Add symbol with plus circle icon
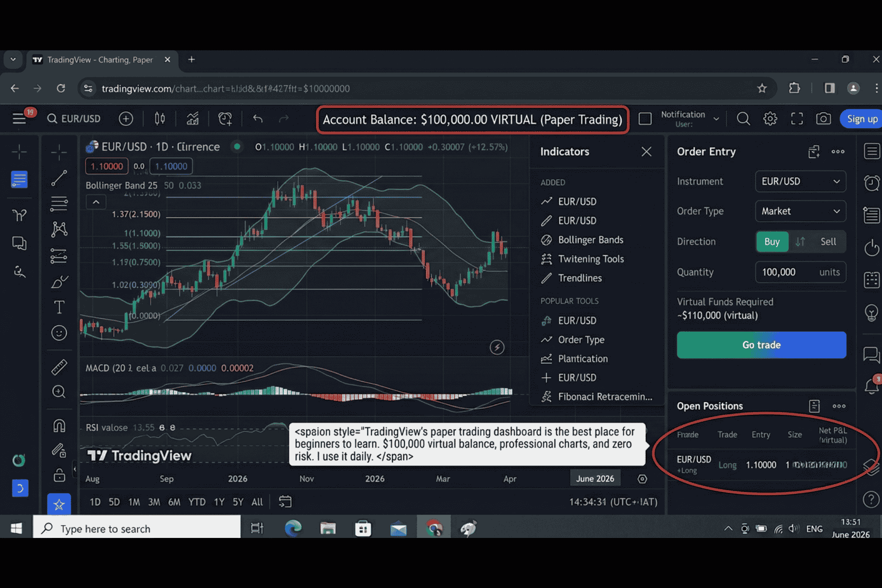The width and height of the screenshot is (882, 588). point(125,119)
